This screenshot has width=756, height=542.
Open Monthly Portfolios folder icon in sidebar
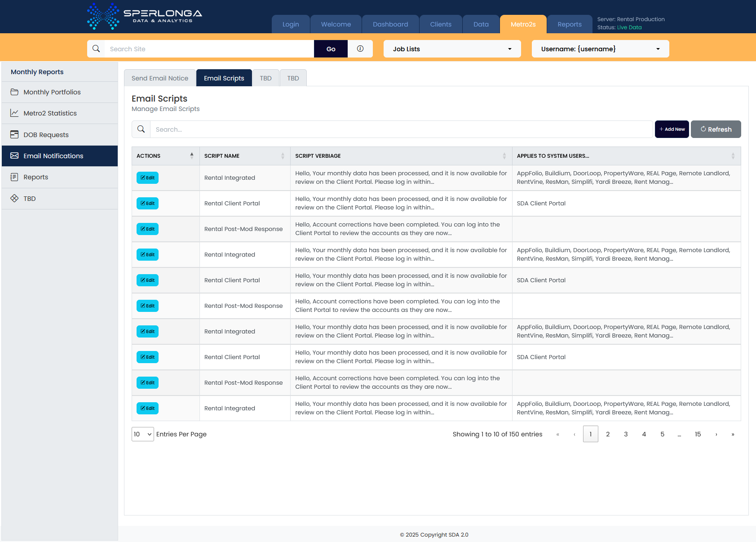14,92
